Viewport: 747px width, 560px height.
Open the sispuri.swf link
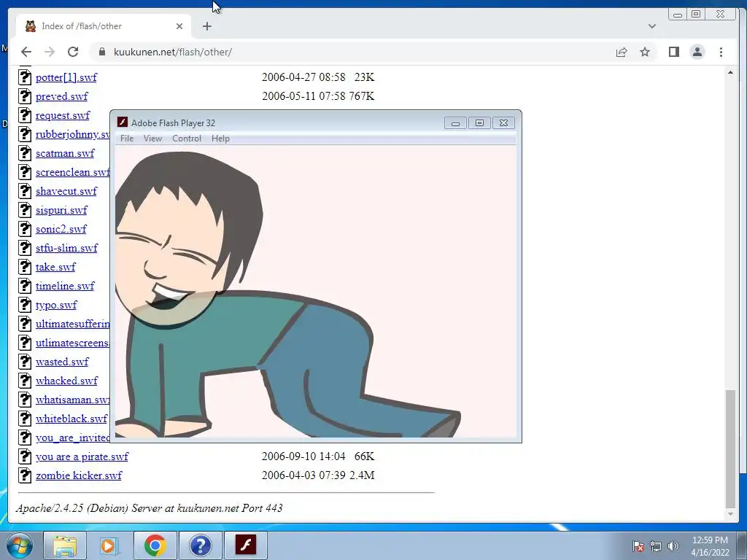(x=61, y=210)
